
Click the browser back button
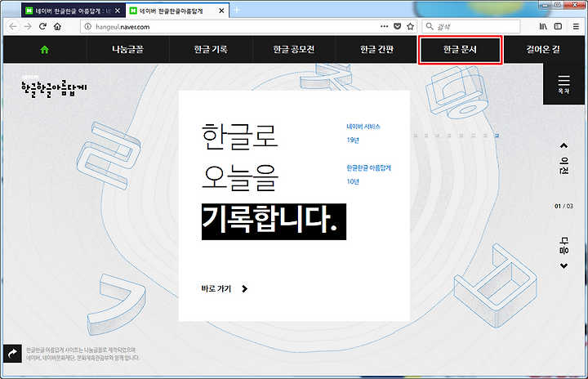pos(13,26)
